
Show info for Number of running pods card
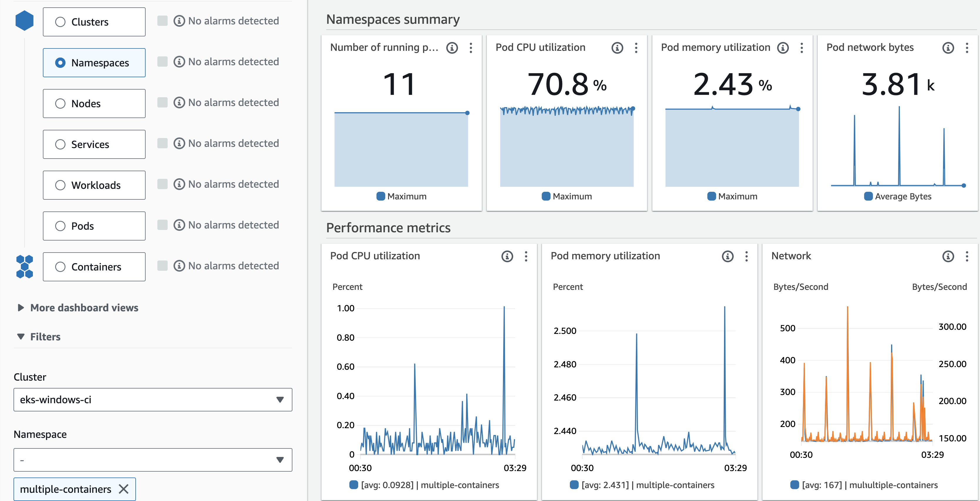pyautogui.click(x=452, y=48)
